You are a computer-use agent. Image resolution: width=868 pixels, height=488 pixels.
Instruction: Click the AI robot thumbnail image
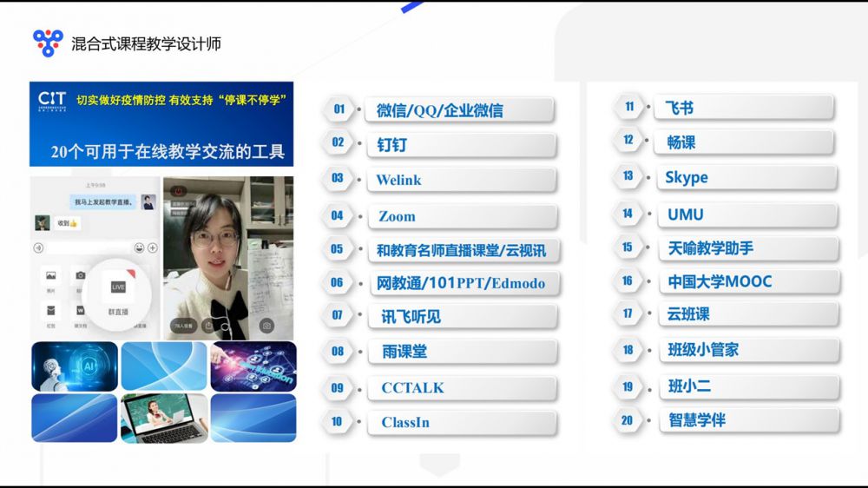75,366
